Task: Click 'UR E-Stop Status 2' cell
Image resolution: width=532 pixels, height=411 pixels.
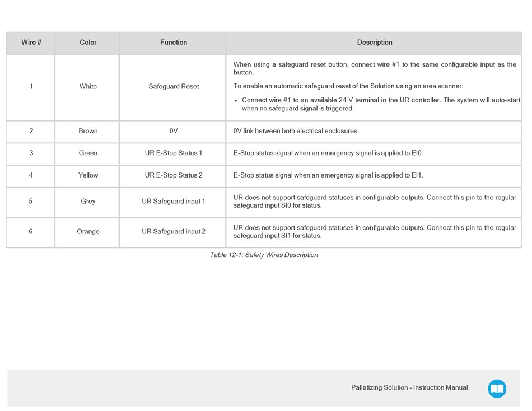Action: click(x=174, y=175)
